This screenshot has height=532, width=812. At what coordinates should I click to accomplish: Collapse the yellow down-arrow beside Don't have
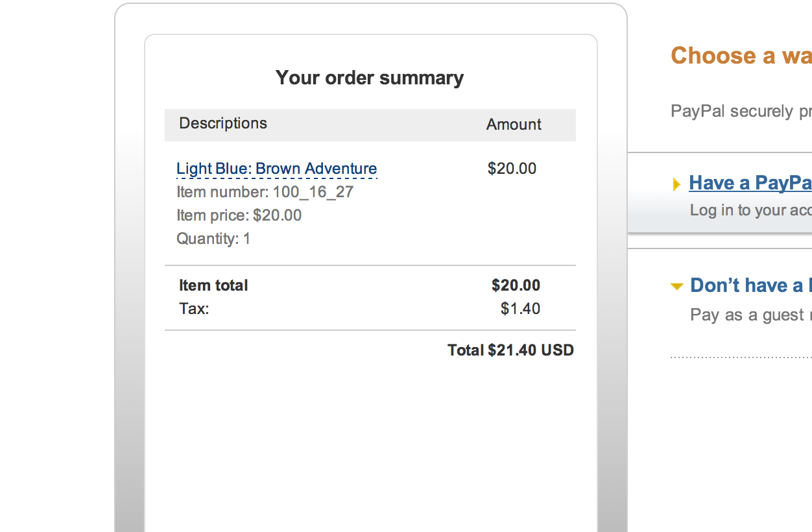click(677, 286)
